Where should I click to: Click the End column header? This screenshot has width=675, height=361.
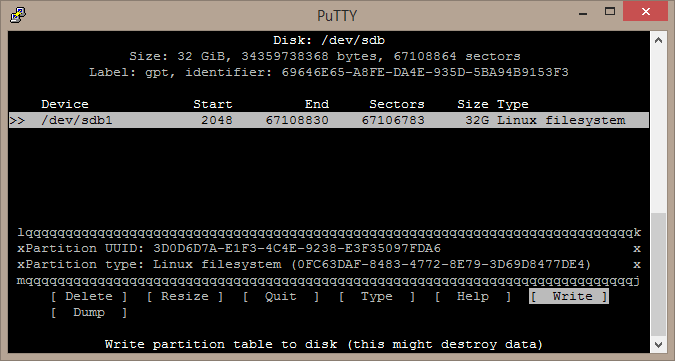pyautogui.click(x=317, y=104)
